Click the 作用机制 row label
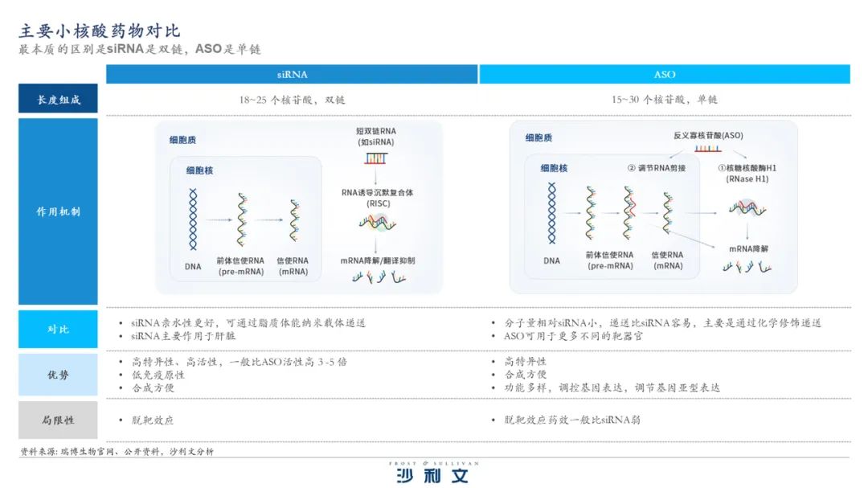The width and height of the screenshot is (868, 488). click(58, 211)
